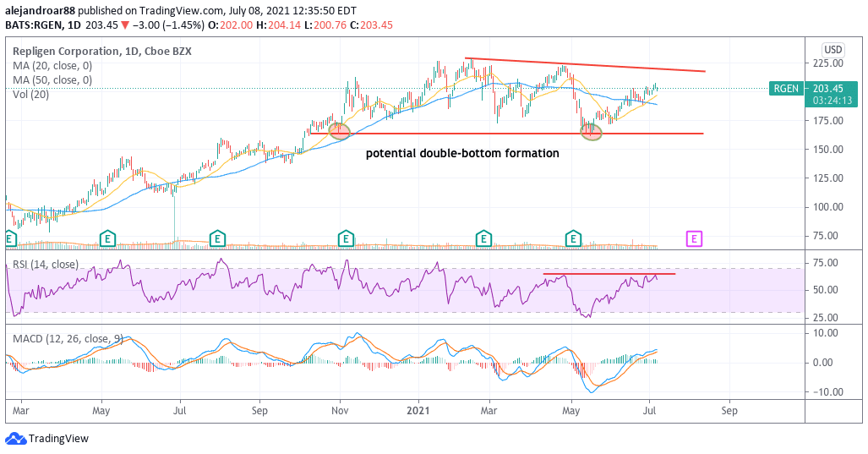This screenshot has height=454, width=868.
Task: Click the magenta upcoming earnings E marker
Action: (x=694, y=238)
